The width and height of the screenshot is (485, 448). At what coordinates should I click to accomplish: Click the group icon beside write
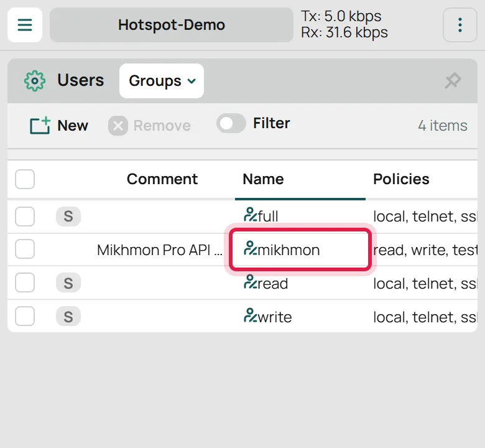(250, 315)
